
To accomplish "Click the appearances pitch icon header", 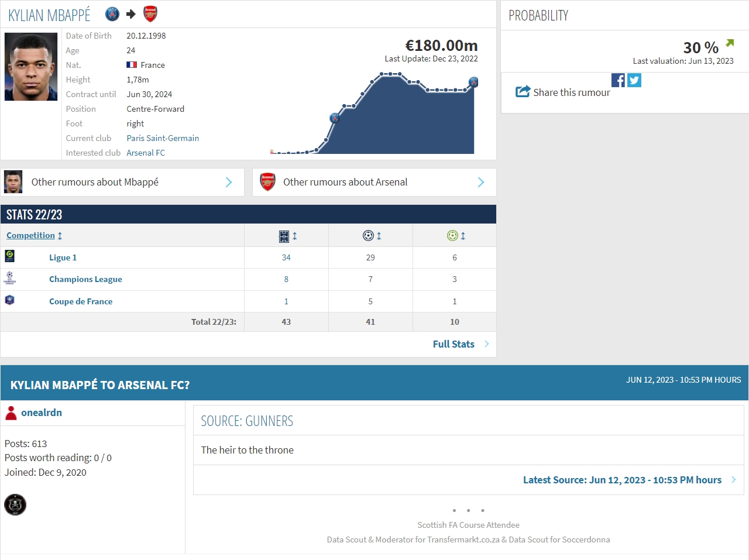I will coord(284,236).
